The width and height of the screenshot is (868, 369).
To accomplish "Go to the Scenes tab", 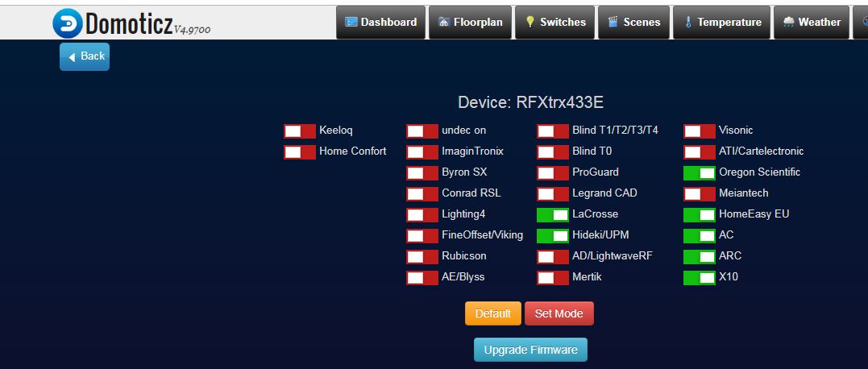I will pyautogui.click(x=633, y=22).
